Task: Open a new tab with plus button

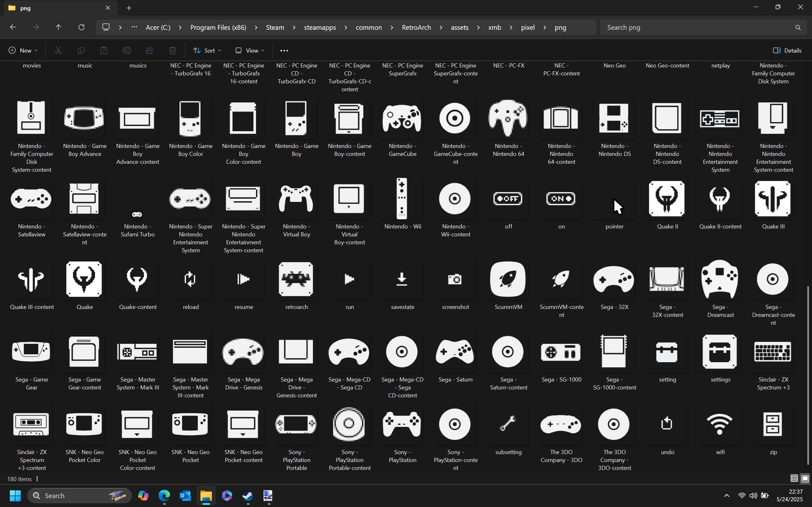Action: 129,8
